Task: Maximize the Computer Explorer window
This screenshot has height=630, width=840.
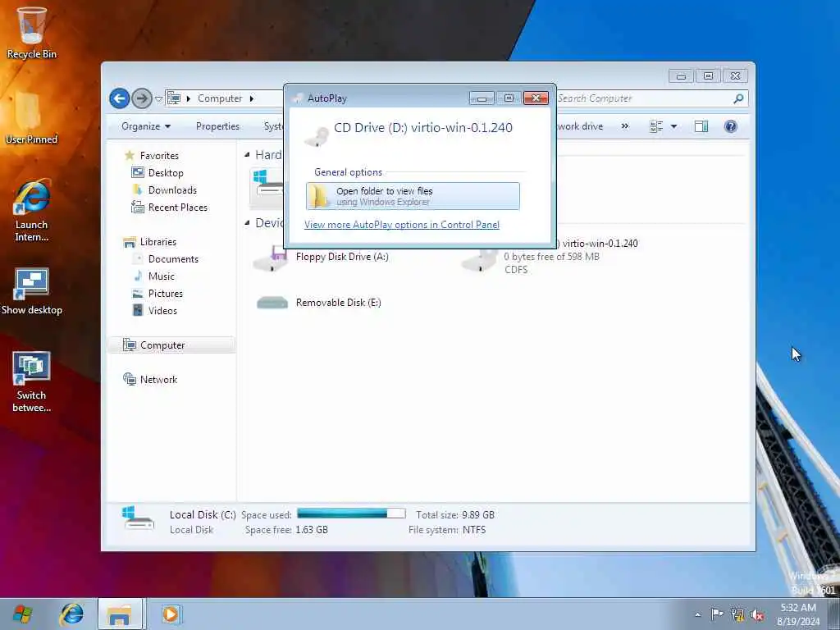Action: click(708, 76)
